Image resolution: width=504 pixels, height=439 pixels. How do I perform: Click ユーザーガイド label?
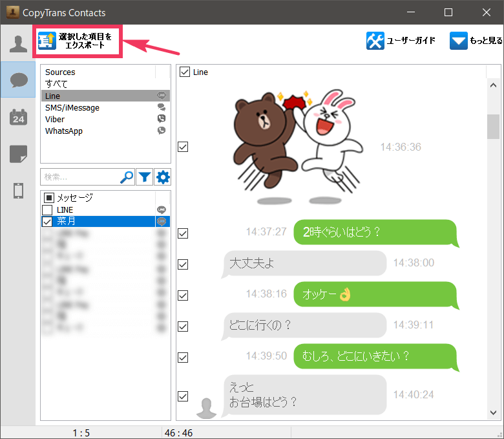411,41
